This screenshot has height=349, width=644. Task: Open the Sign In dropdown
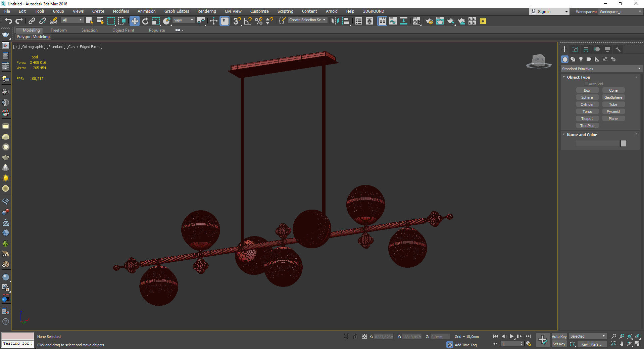click(x=549, y=11)
